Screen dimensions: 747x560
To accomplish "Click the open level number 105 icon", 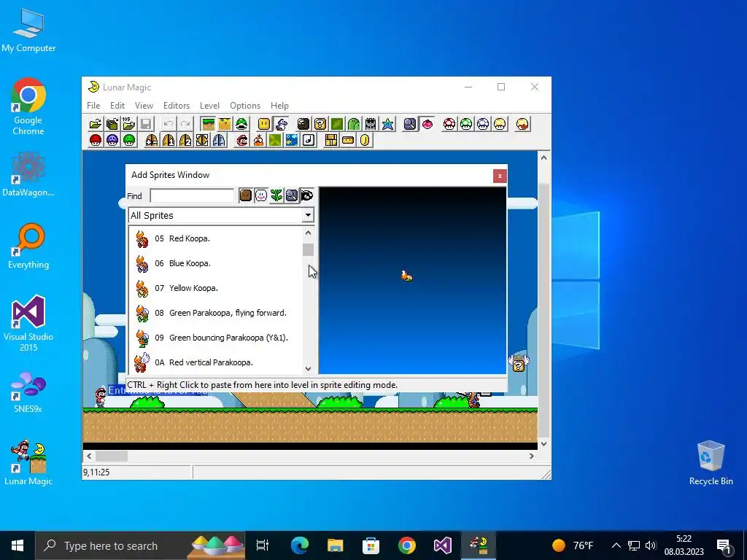I will point(128,124).
